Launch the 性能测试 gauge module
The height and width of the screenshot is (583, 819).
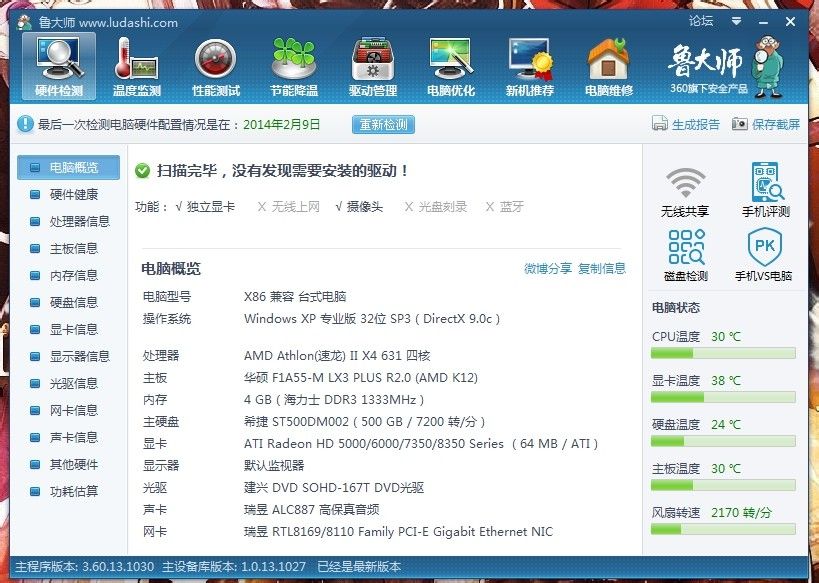(x=216, y=66)
